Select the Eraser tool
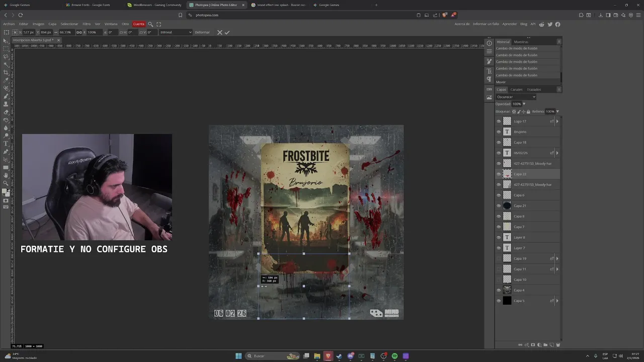Viewport: 644px width, 362px height. [6, 112]
